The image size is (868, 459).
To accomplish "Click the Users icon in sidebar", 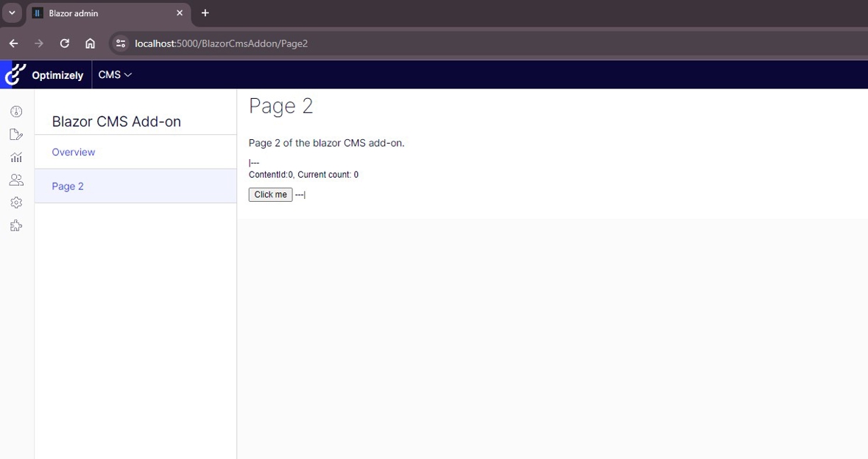I will [16, 180].
